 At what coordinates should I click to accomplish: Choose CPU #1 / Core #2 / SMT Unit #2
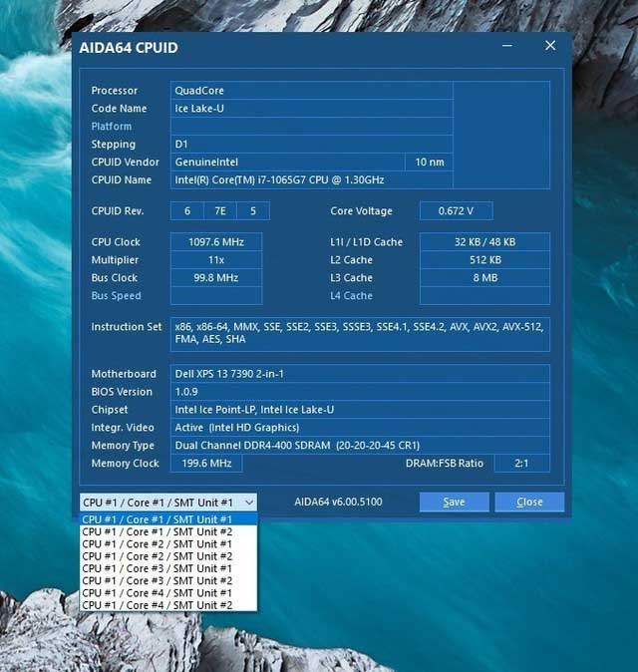(168, 556)
